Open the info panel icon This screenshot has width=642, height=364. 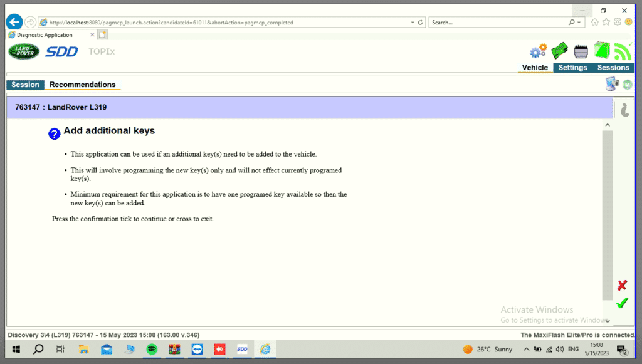(624, 110)
